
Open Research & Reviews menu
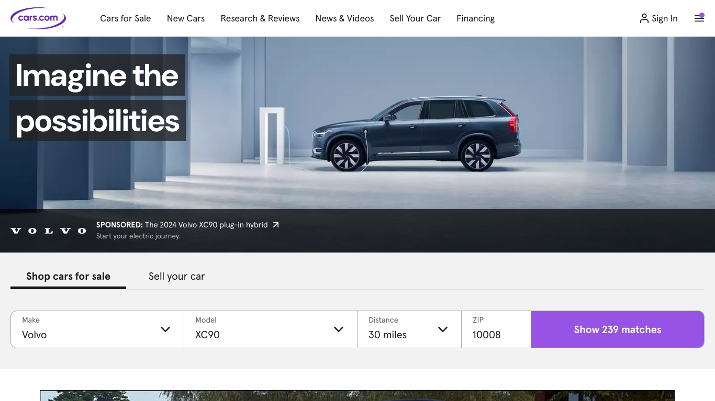coord(260,18)
